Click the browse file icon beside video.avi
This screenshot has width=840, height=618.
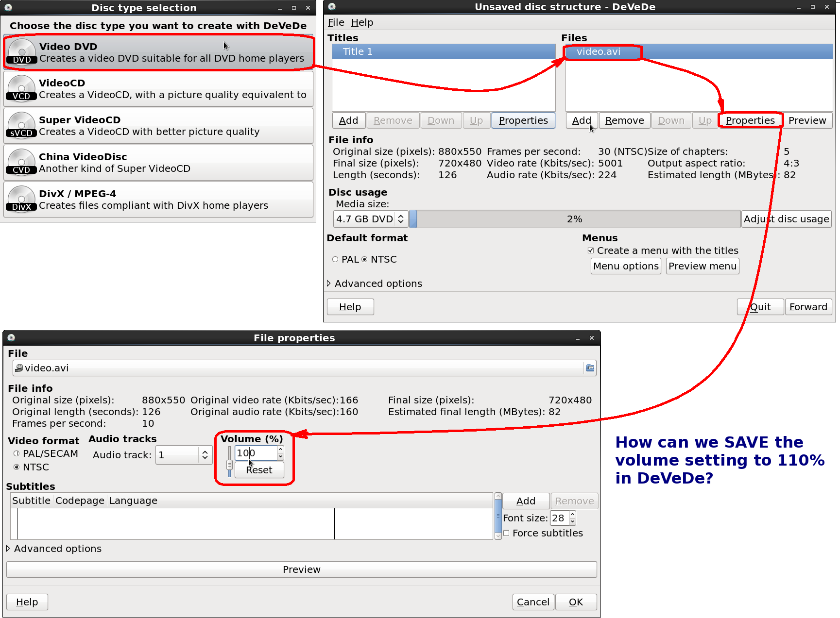point(590,368)
